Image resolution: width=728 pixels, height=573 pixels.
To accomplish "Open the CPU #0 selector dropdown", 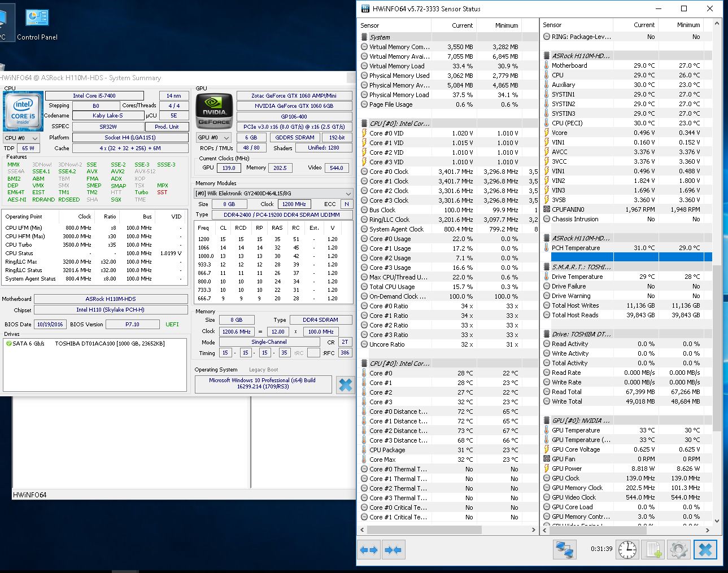I will click(x=21, y=138).
